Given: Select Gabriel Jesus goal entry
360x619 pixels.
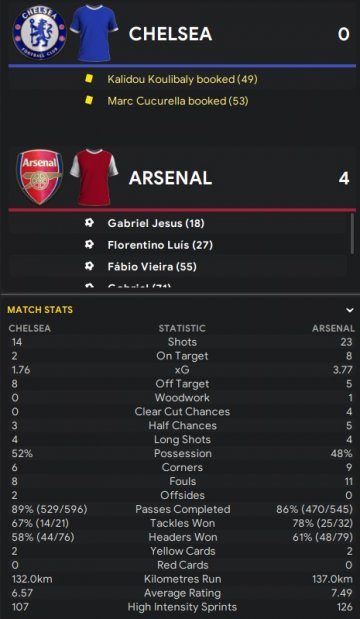Looking at the screenshot, I should pos(156,223).
